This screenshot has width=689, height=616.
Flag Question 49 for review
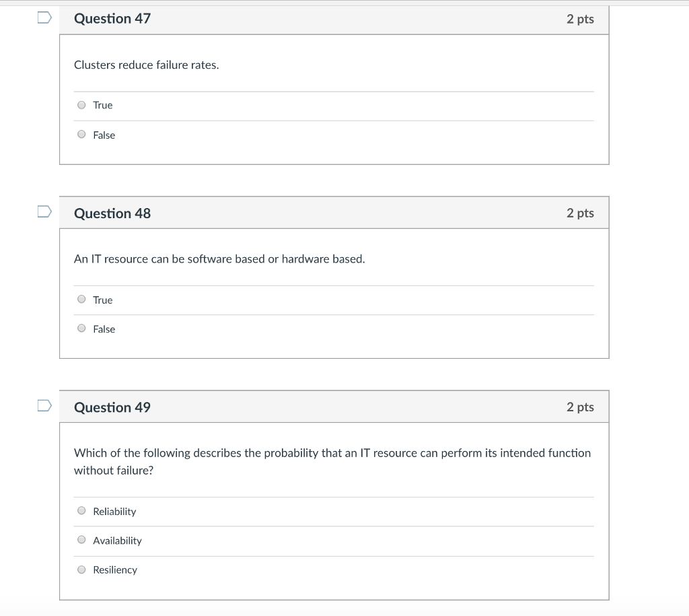tap(44, 406)
